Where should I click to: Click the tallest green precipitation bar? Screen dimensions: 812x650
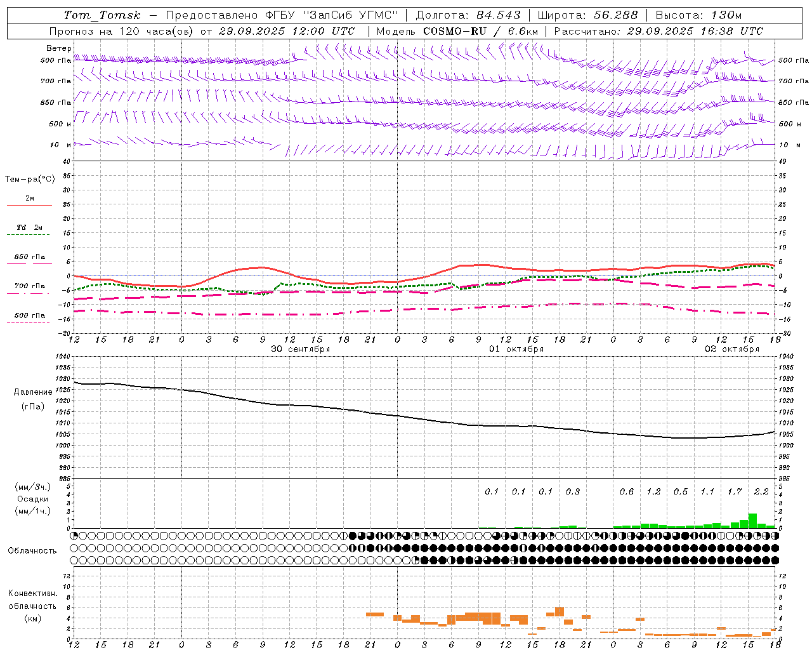point(752,521)
